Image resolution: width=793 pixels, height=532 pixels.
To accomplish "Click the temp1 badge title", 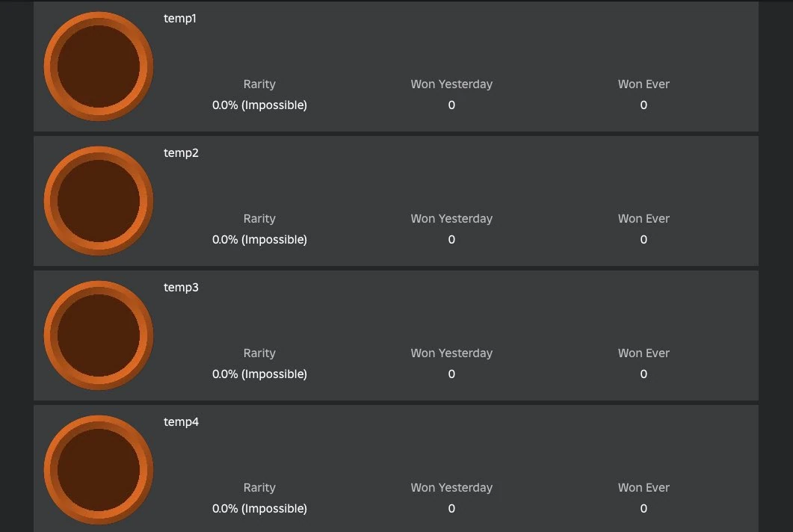I will [180, 19].
